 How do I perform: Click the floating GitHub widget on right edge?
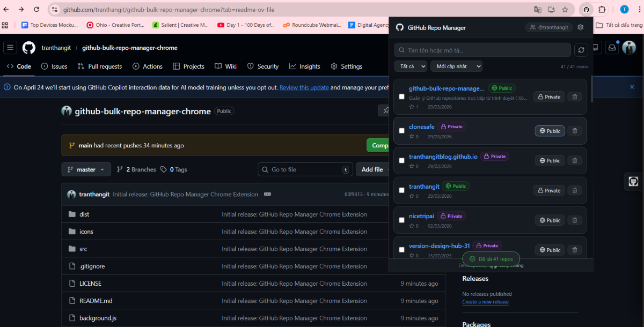coord(633,181)
